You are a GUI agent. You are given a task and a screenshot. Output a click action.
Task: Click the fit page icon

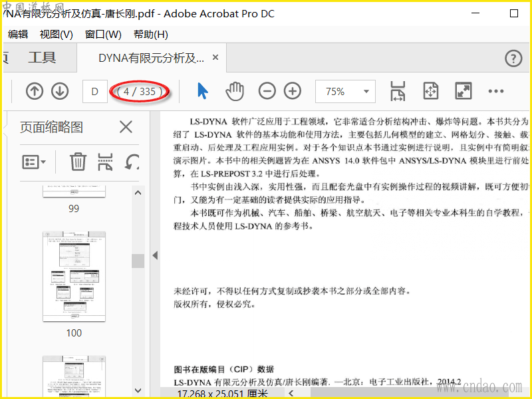tap(431, 91)
